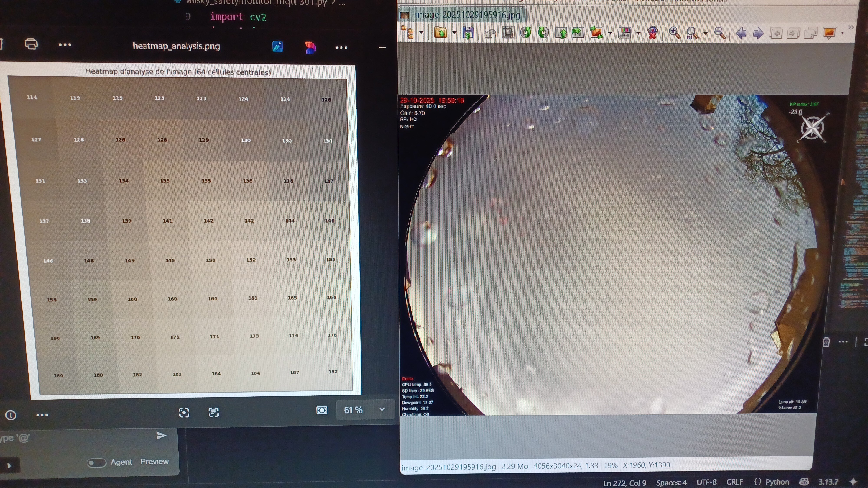Click the zoom out magnifier

(x=720, y=33)
